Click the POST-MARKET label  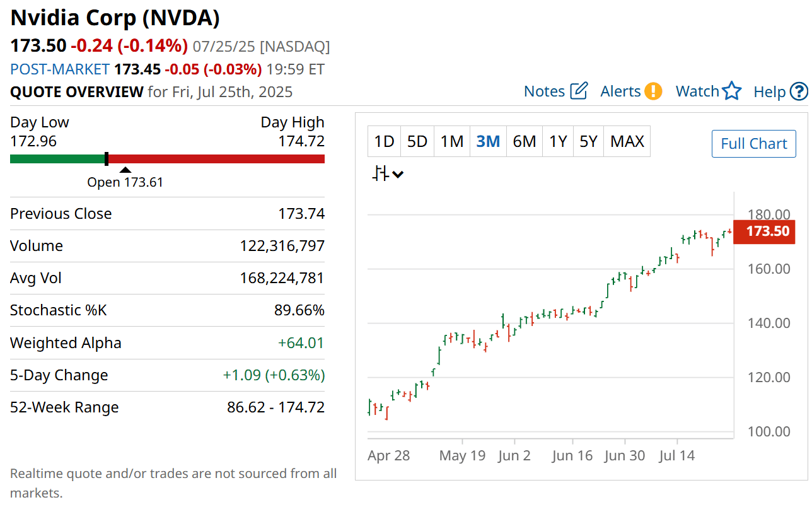60,69
